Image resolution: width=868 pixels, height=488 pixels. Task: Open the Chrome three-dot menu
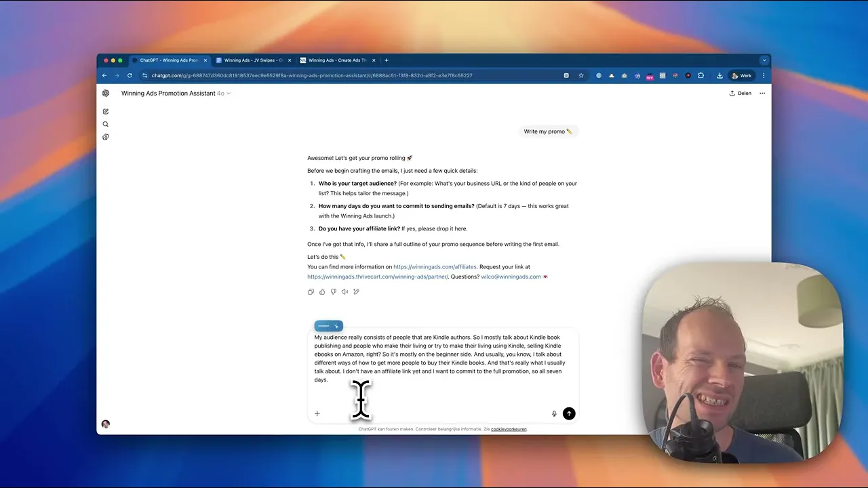764,76
